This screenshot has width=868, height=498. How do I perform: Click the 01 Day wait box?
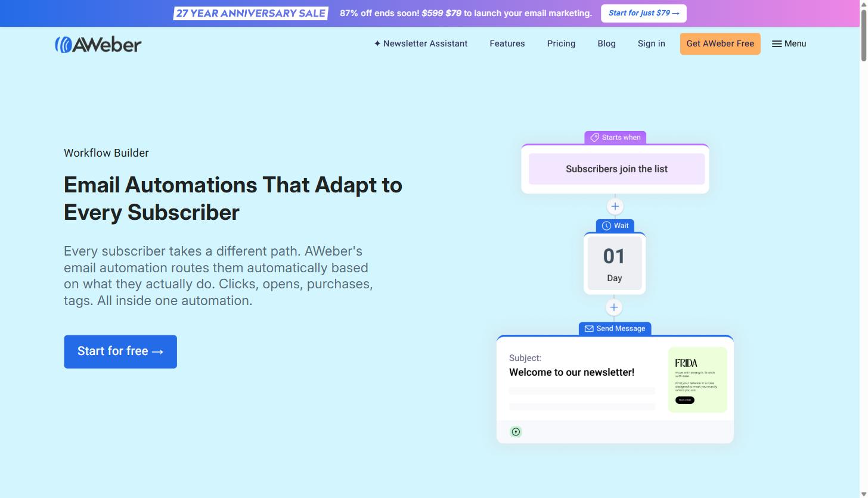pyautogui.click(x=615, y=264)
